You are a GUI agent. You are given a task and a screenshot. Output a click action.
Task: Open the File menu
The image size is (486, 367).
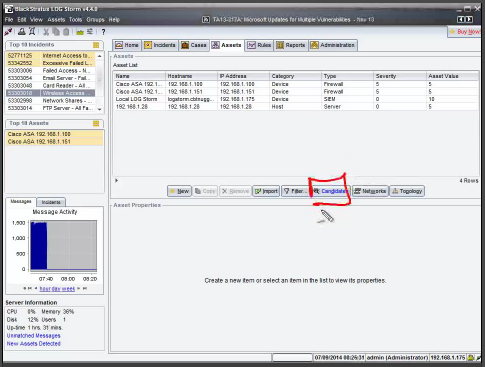coord(9,20)
